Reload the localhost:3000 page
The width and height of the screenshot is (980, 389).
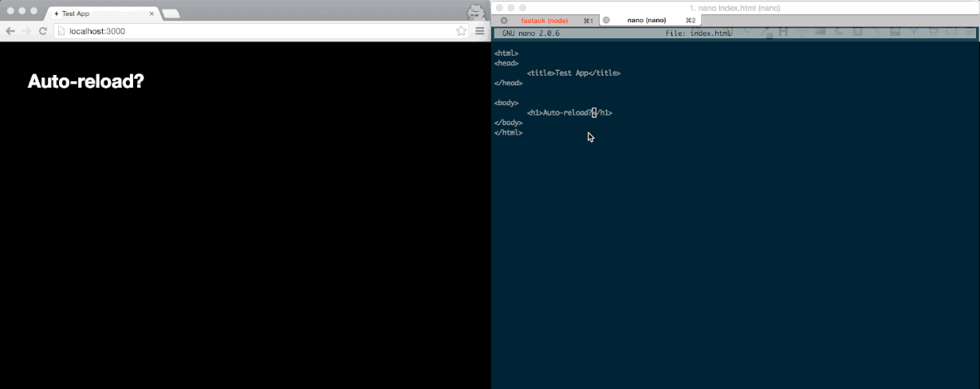(x=43, y=31)
